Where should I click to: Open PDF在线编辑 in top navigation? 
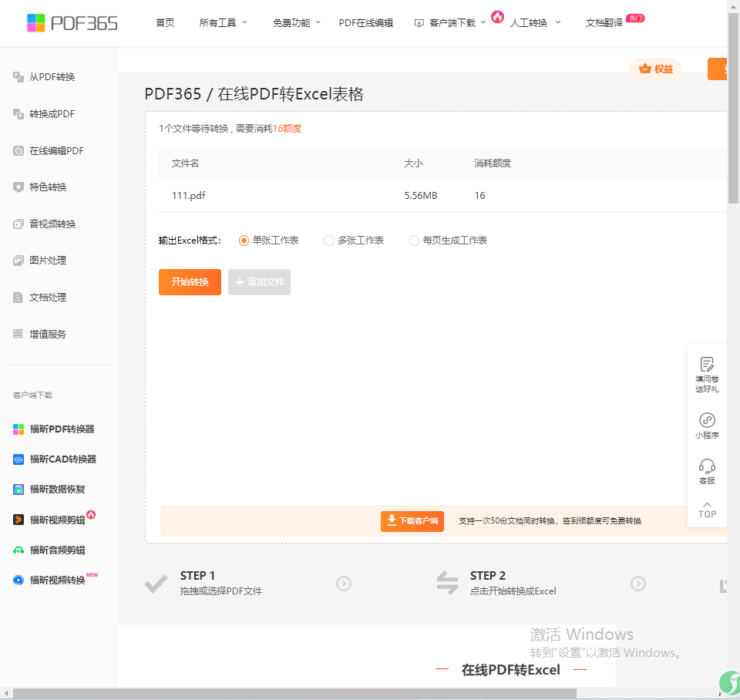coord(365,22)
